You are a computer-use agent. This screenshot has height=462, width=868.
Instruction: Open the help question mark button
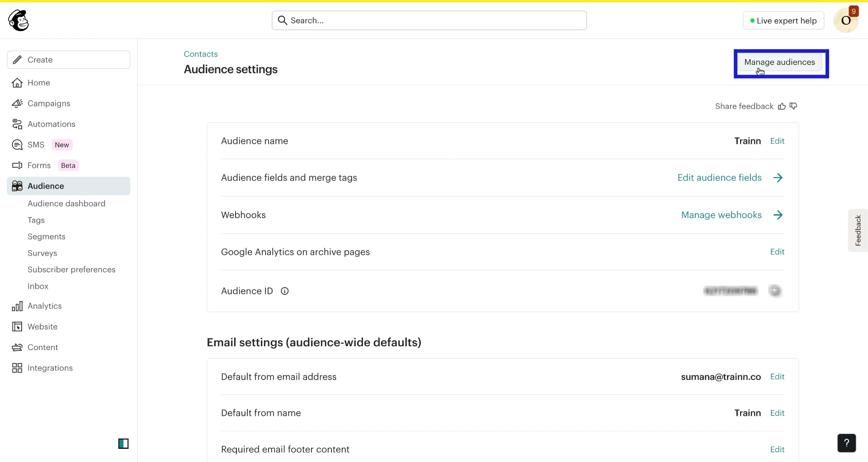[x=847, y=443]
